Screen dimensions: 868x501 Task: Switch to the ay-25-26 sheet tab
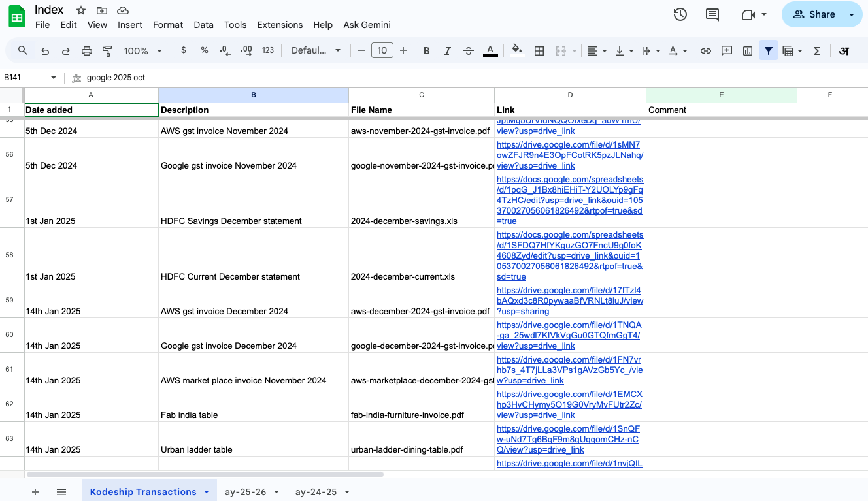coord(245,492)
